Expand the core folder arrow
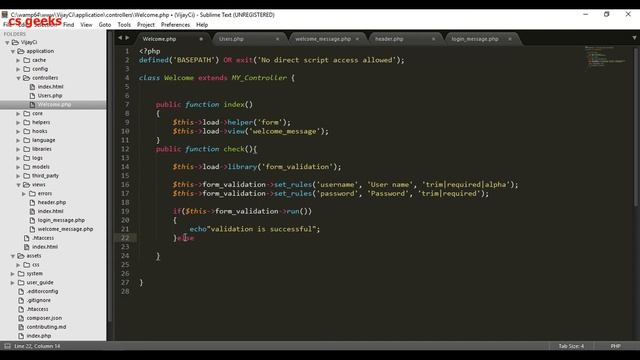The height and width of the screenshot is (360, 640). click(x=18, y=114)
